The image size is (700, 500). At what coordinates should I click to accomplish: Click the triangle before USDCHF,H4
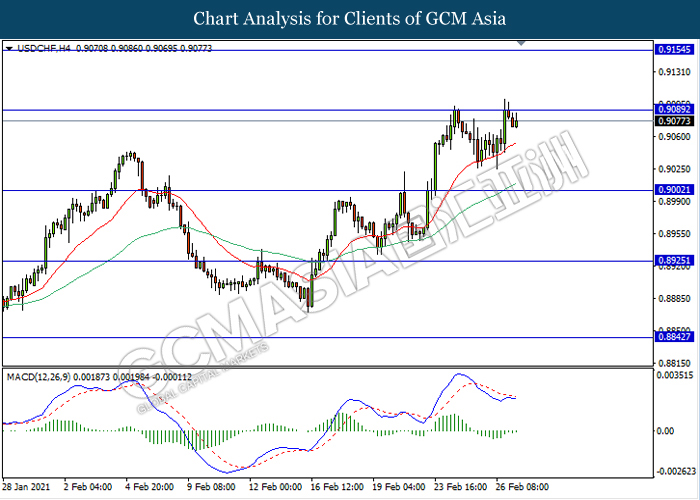pos(9,48)
